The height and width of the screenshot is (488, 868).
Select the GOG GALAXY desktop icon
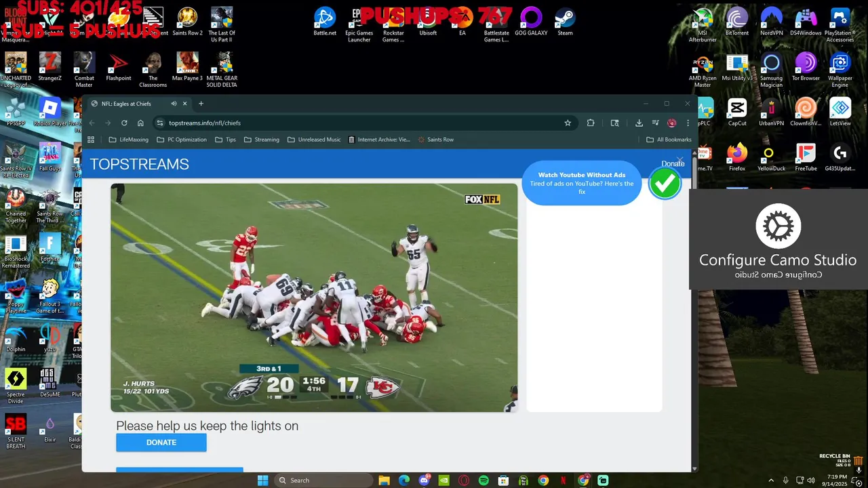point(531,22)
